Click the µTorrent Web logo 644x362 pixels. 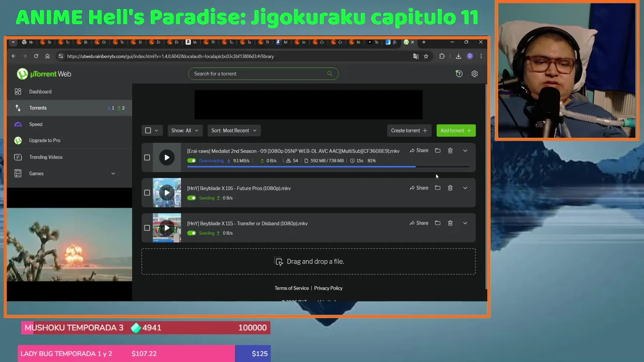pyautogui.click(x=44, y=74)
